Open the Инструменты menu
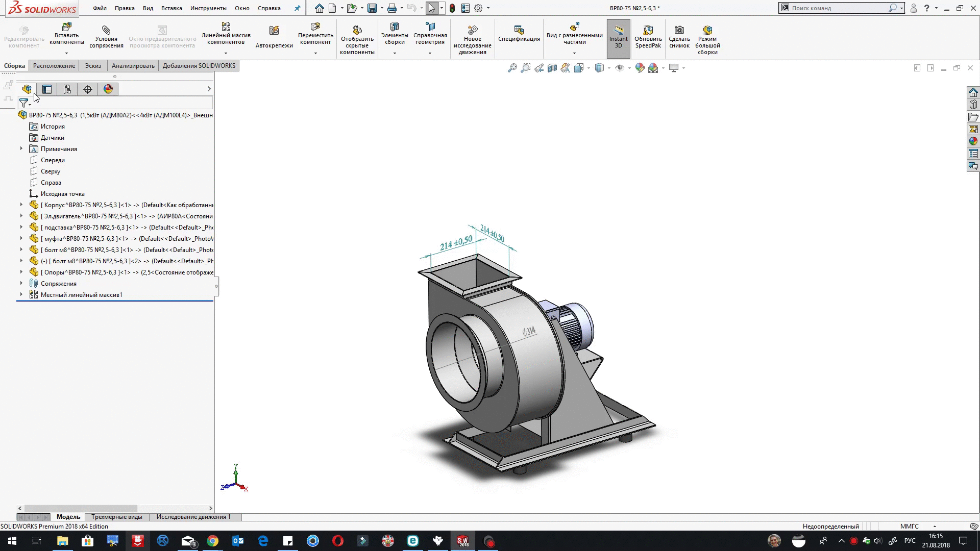Image resolution: width=980 pixels, height=551 pixels. [208, 8]
